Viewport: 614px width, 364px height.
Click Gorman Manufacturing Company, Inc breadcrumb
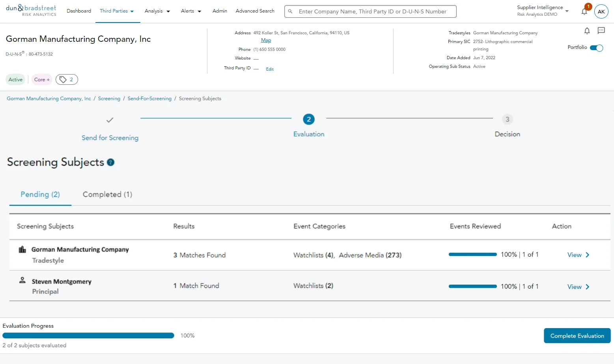pyautogui.click(x=49, y=99)
